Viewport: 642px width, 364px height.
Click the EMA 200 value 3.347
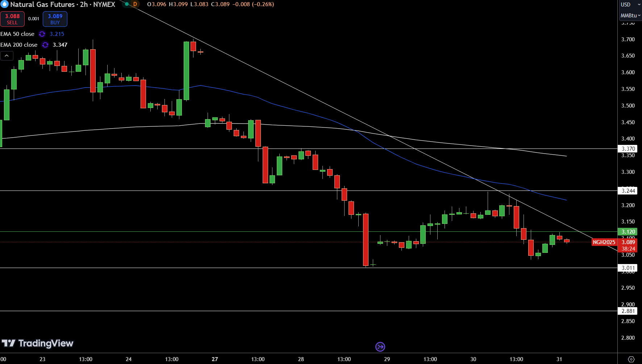click(60, 45)
